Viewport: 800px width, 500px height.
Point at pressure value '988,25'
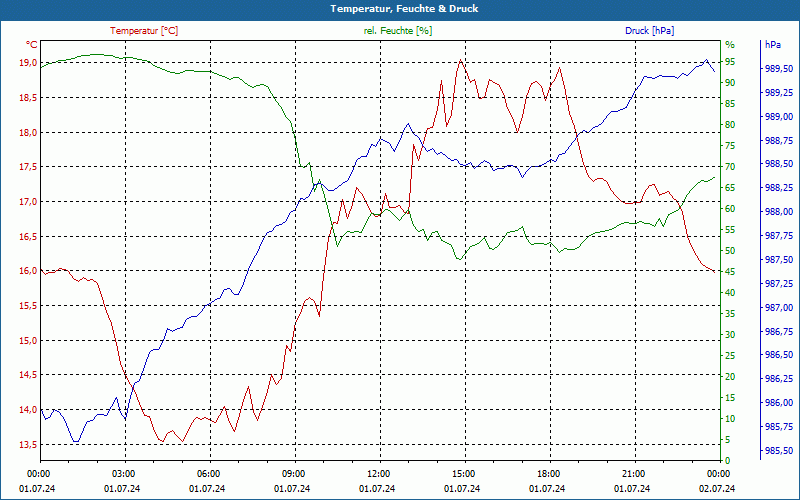(x=780, y=188)
